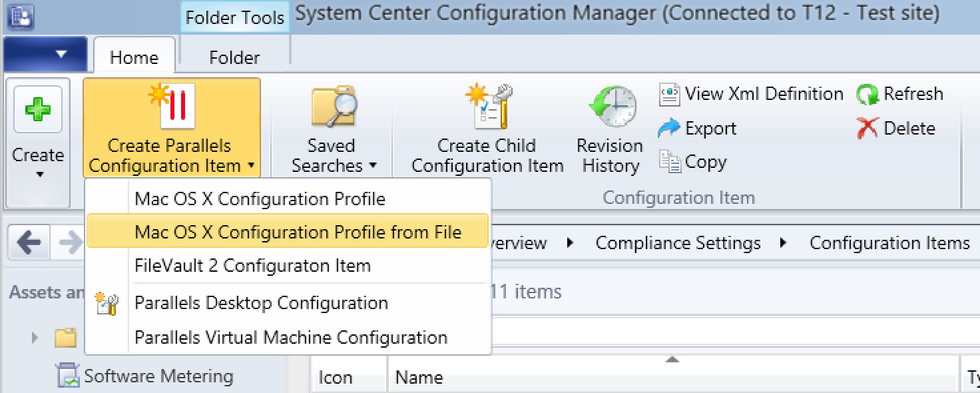Open the Create Parallels Configuration Item dropdown
Screen dimensions: 980x393
point(172,128)
